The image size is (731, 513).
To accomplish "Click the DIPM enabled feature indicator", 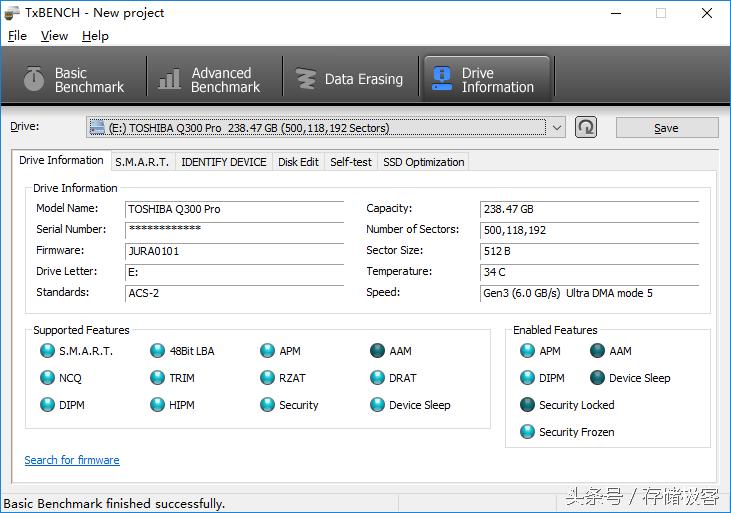I will point(527,378).
